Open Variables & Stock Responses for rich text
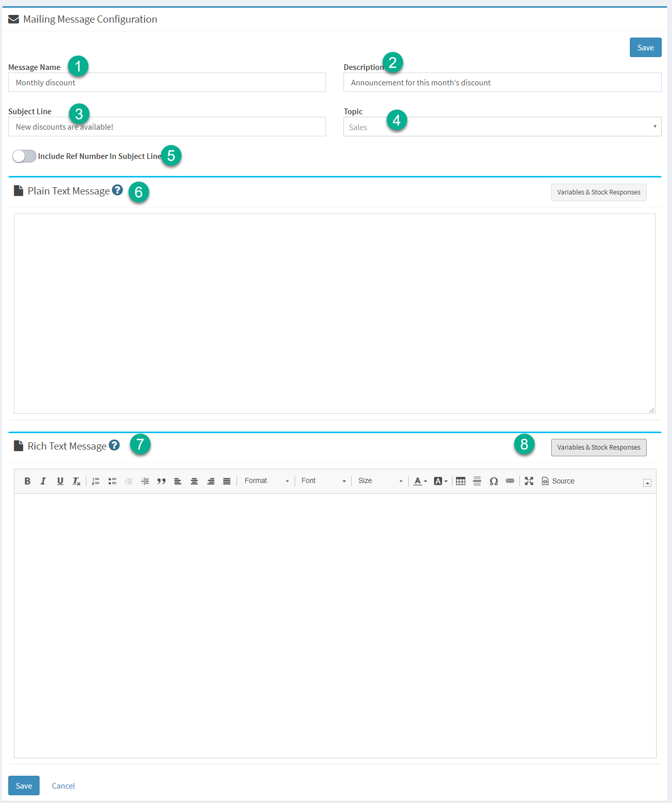672x803 pixels. [x=599, y=448]
